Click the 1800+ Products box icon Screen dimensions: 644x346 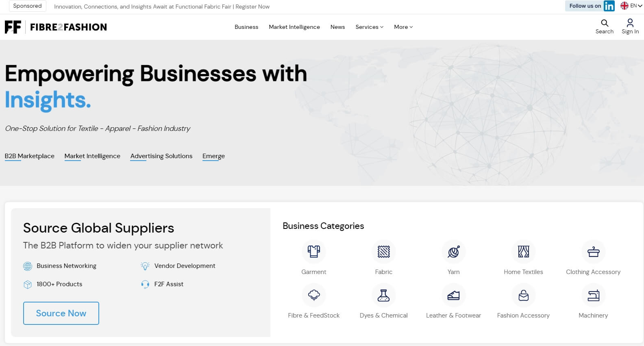coord(28,284)
